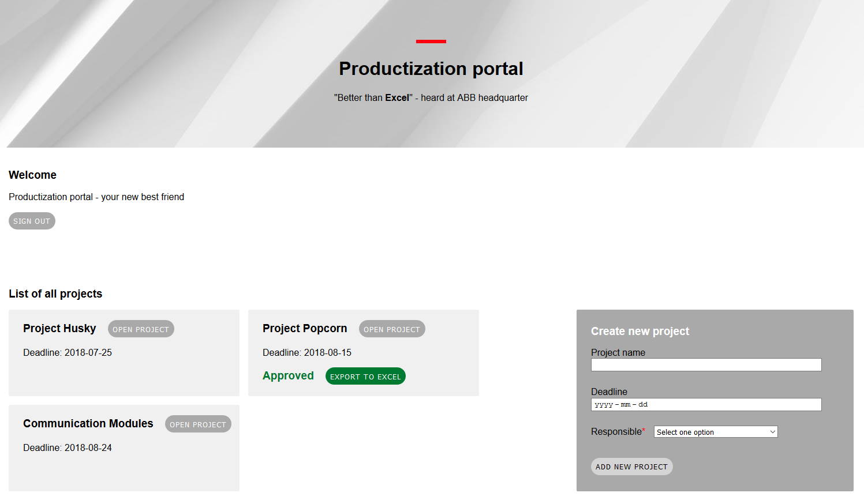Open the Communication Modules project
This screenshot has height=504, width=864.
198,424
